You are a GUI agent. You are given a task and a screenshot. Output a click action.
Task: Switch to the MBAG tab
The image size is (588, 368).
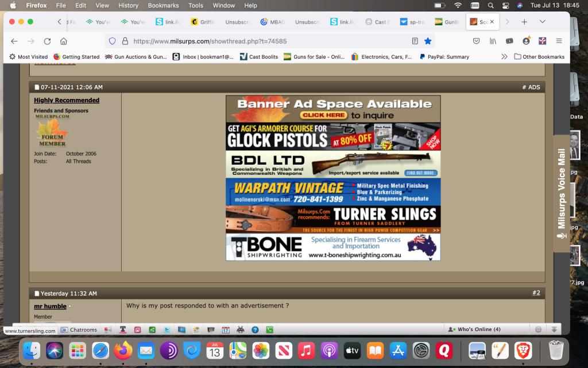tap(273, 22)
